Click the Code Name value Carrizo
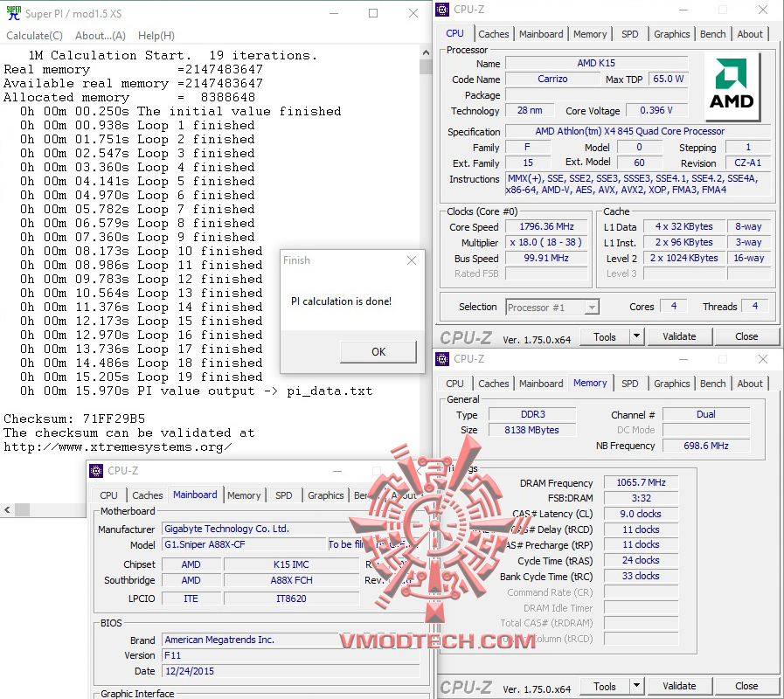 point(552,79)
